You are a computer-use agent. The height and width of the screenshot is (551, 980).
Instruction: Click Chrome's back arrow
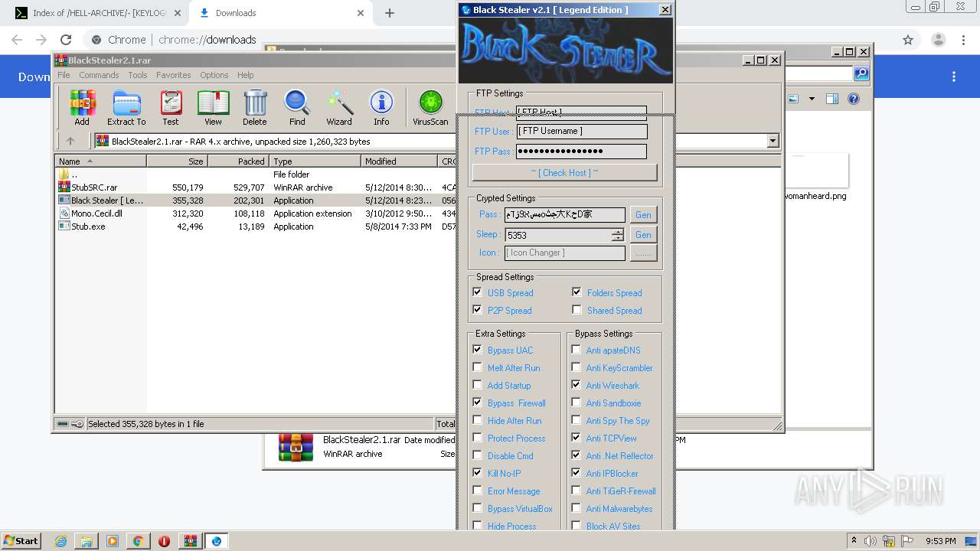click(17, 40)
